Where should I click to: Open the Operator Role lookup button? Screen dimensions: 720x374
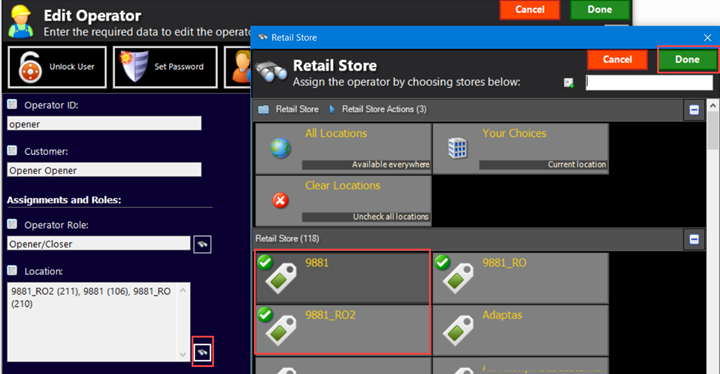pos(202,244)
